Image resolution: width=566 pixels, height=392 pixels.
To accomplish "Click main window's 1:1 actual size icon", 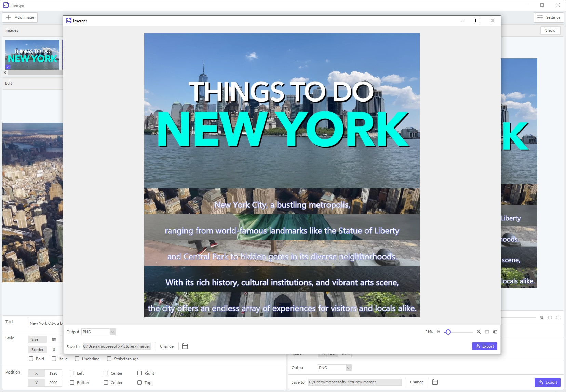I will [x=558, y=317].
